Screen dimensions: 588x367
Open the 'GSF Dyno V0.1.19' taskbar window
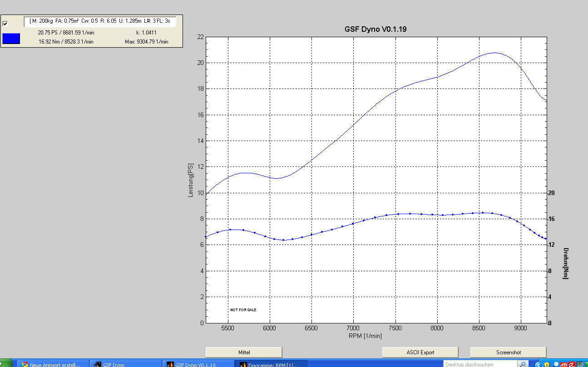198,364
